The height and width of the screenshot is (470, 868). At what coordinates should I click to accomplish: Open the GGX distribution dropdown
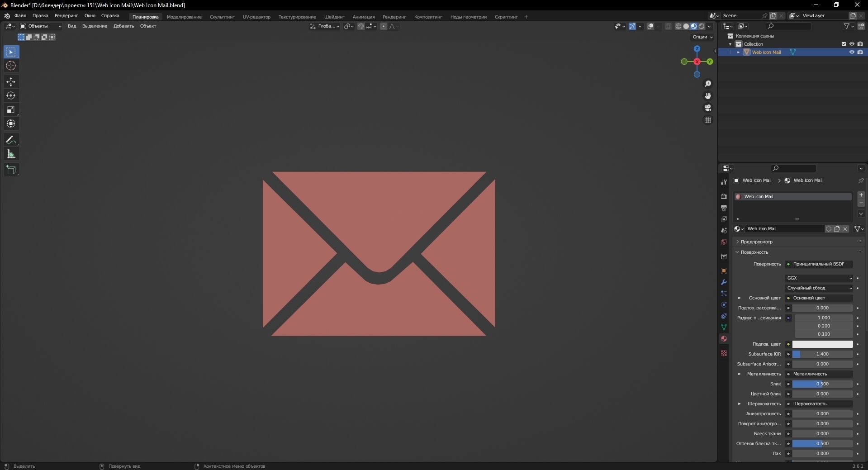[819, 278]
